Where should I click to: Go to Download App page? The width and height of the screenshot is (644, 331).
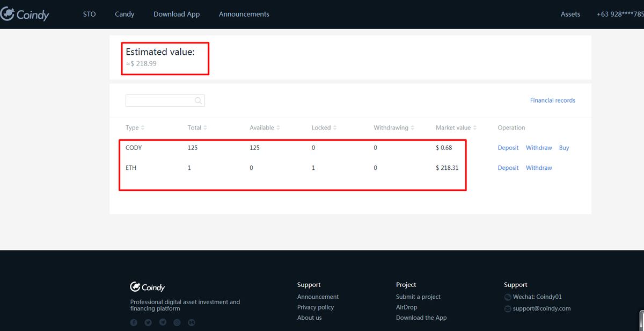click(x=177, y=14)
